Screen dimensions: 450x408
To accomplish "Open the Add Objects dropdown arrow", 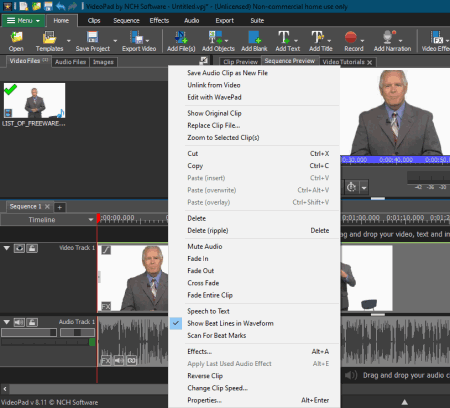I will coord(226,41).
